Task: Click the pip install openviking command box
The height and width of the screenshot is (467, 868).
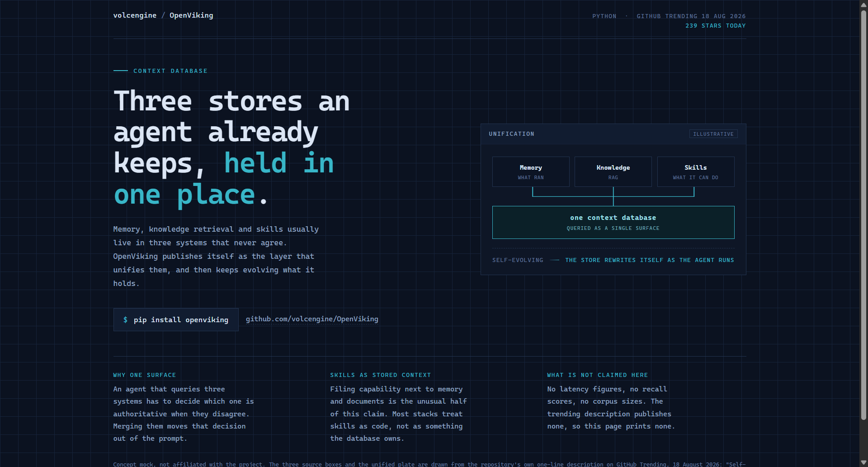Action: click(x=176, y=319)
